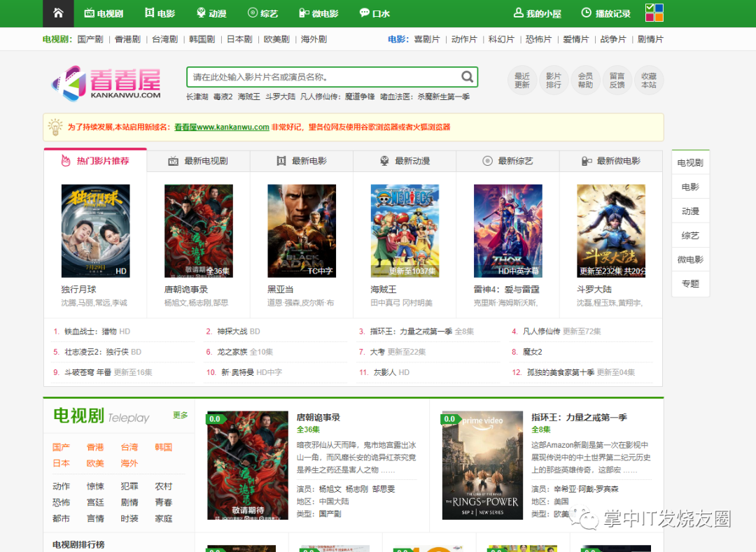Image resolution: width=756 pixels, height=552 pixels.
Task: Open 唐朝诡事录 poster in recommendations
Action: [x=199, y=231]
